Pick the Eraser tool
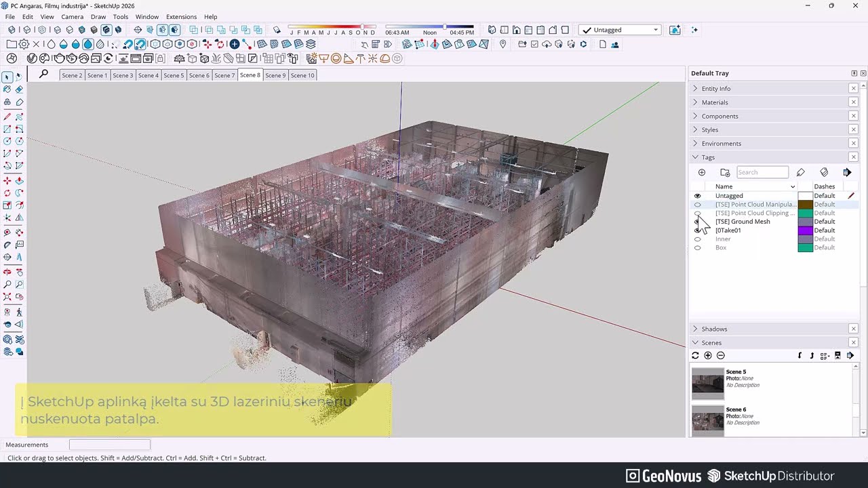 point(19,89)
